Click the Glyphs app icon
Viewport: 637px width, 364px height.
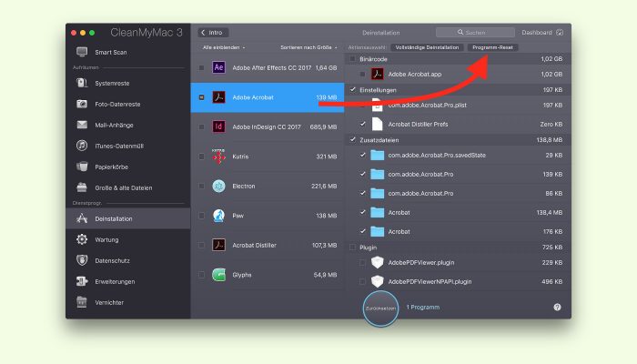tap(218, 275)
